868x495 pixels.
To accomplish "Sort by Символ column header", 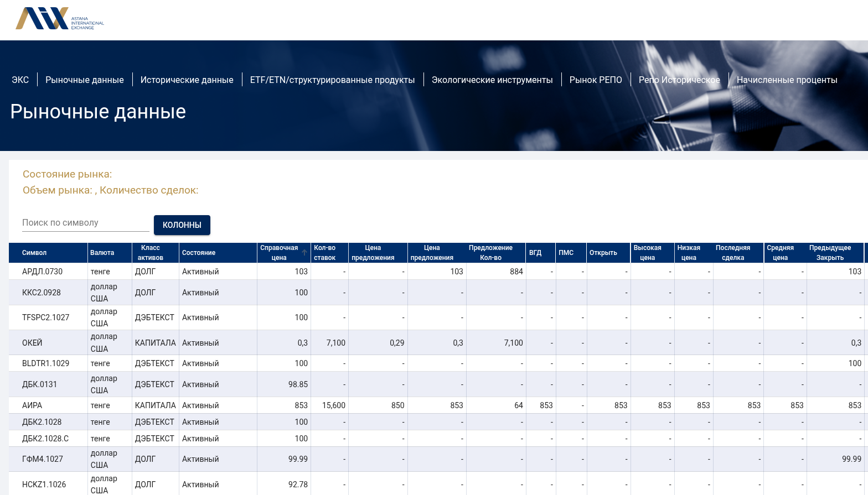I will (34, 253).
